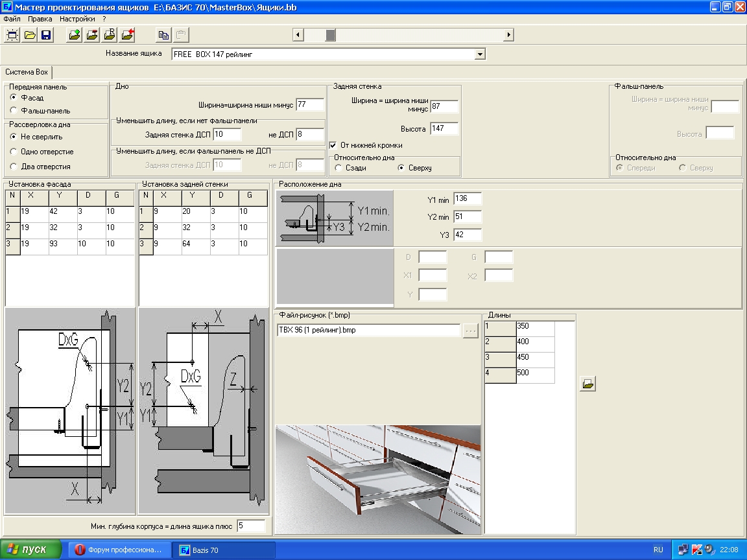747x560 pixels.
Task: Click the не ДСП field with 8
Action: [310, 135]
